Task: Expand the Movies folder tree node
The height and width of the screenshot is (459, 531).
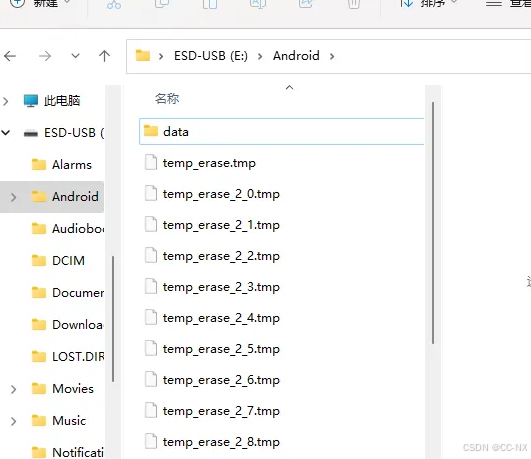Action: (13, 389)
